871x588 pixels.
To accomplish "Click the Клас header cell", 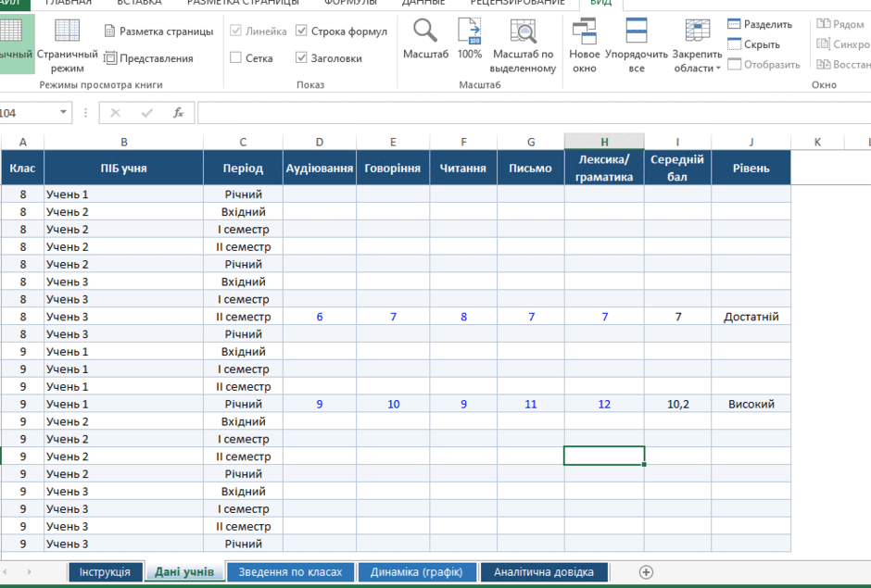I will (23, 168).
